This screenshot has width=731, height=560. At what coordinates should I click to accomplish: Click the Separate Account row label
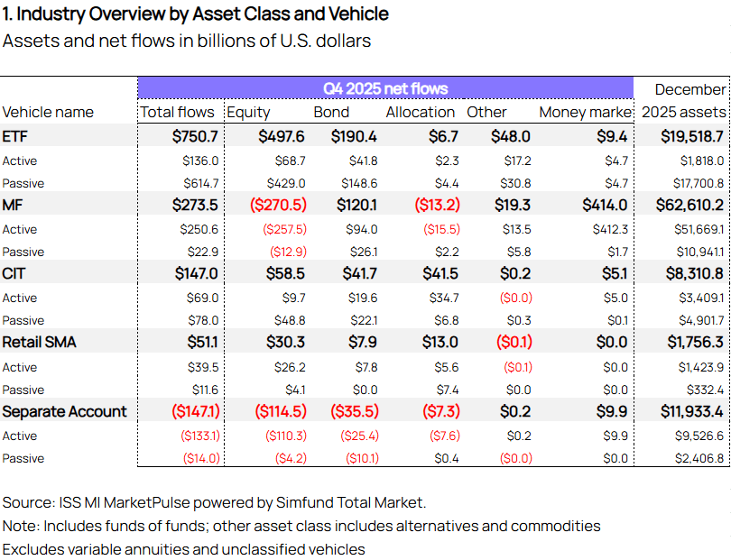pos(64,411)
